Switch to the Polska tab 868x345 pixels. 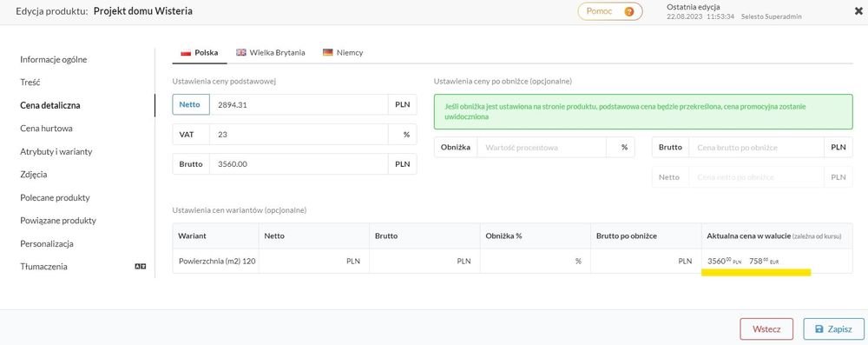click(x=200, y=53)
